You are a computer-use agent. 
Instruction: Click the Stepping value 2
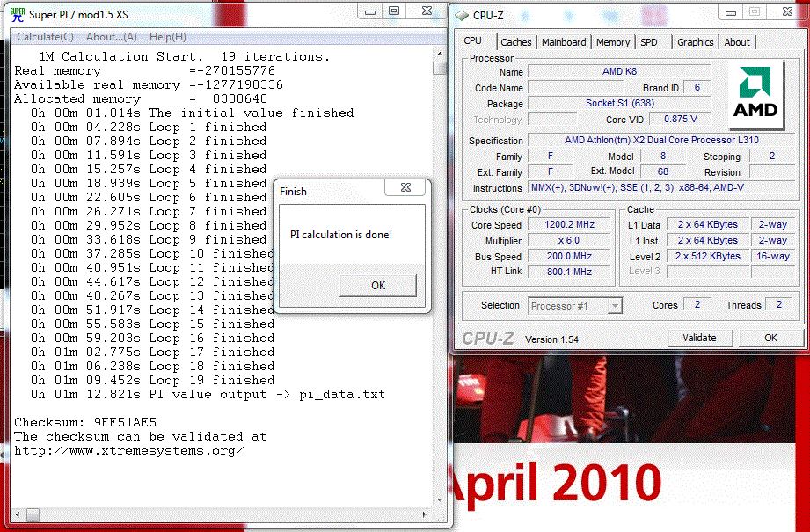pyautogui.click(x=772, y=157)
